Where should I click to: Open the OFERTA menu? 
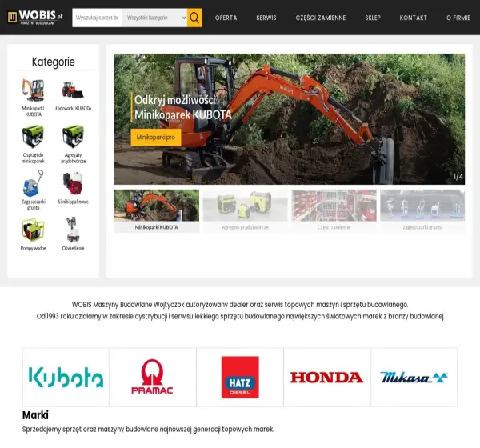click(226, 18)
